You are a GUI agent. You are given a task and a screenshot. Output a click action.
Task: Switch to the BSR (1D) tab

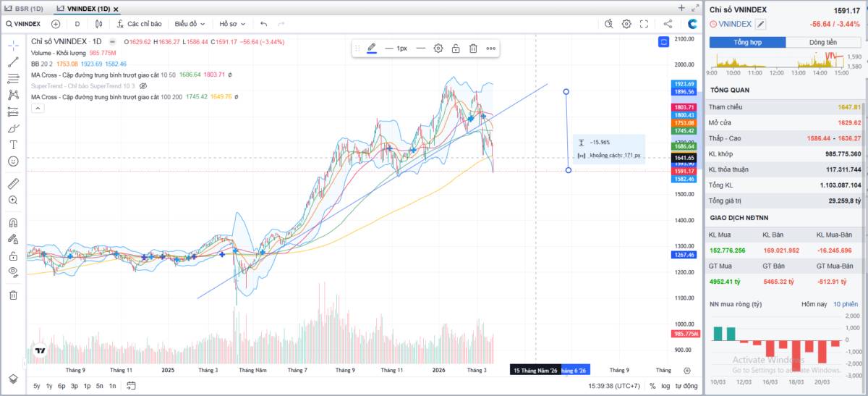pos(25,8)
